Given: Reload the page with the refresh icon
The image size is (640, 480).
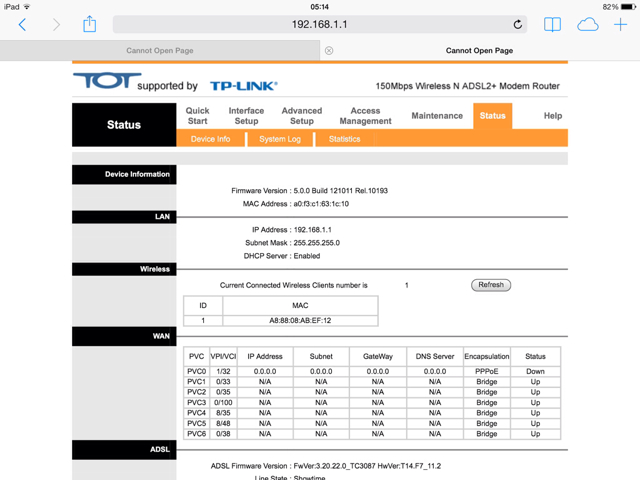Looking at the screenshot, I should pos(518,24).
